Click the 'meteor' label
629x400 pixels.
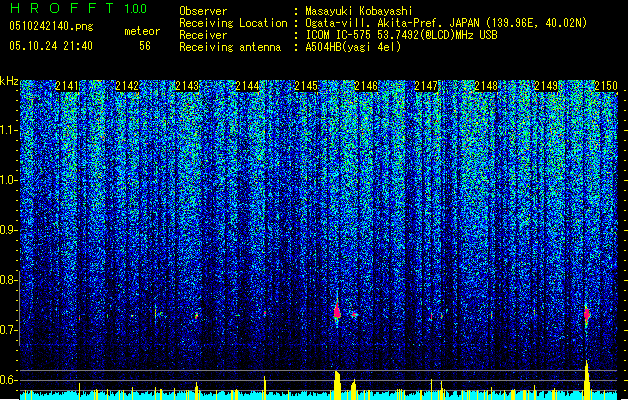142,31
